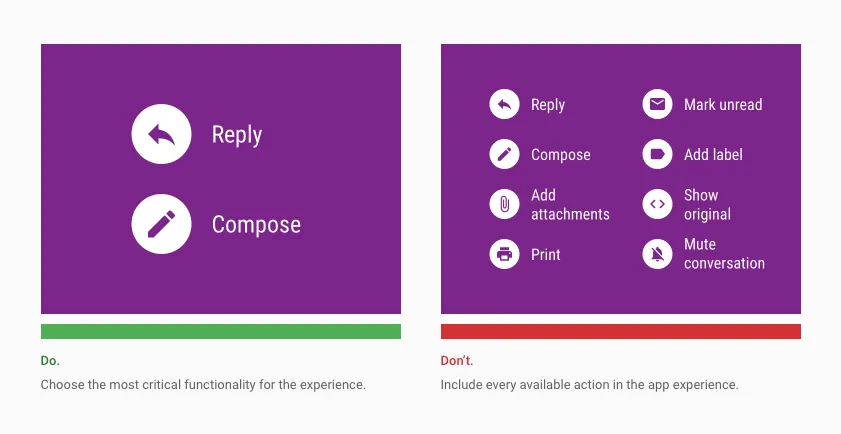The height and width of the screenshot is (434, 841).
Task: Select the large Reply text label
Action: coord(237,135)
